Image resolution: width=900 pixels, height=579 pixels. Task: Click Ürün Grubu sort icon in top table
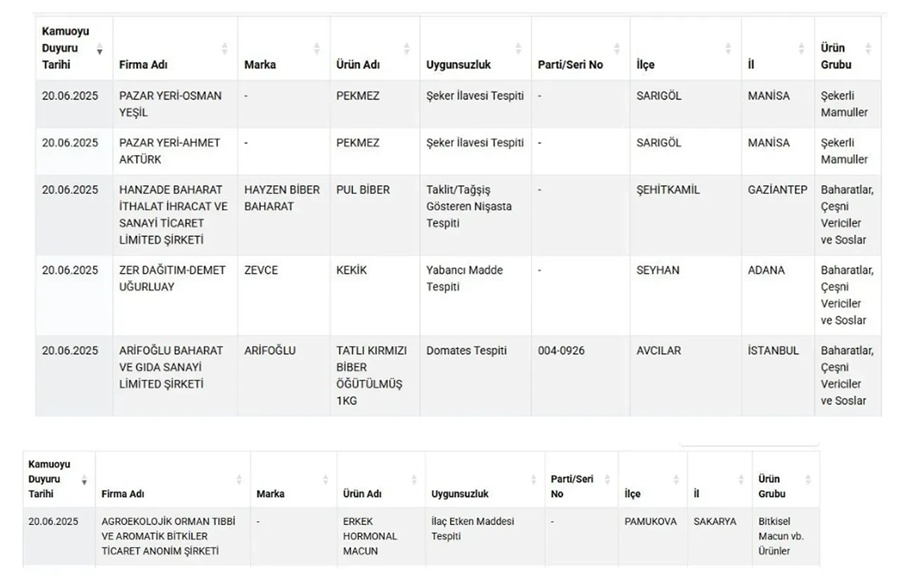coord(868,49)
